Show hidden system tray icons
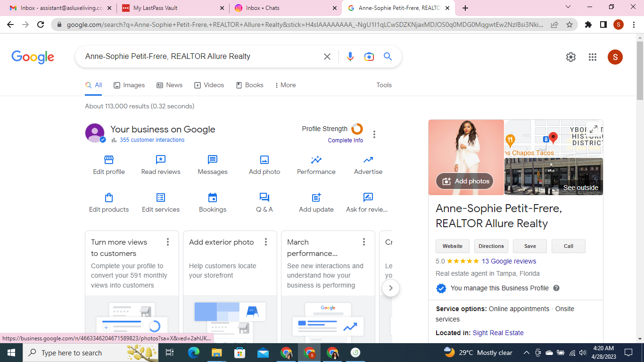644x362 pixels. point(527,353)
